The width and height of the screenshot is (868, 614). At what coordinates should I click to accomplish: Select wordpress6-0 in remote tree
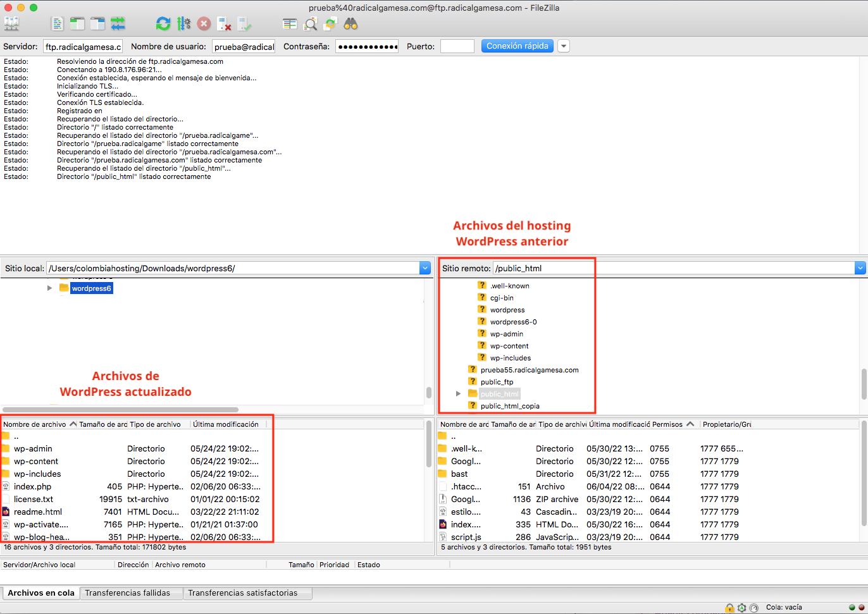513,322
